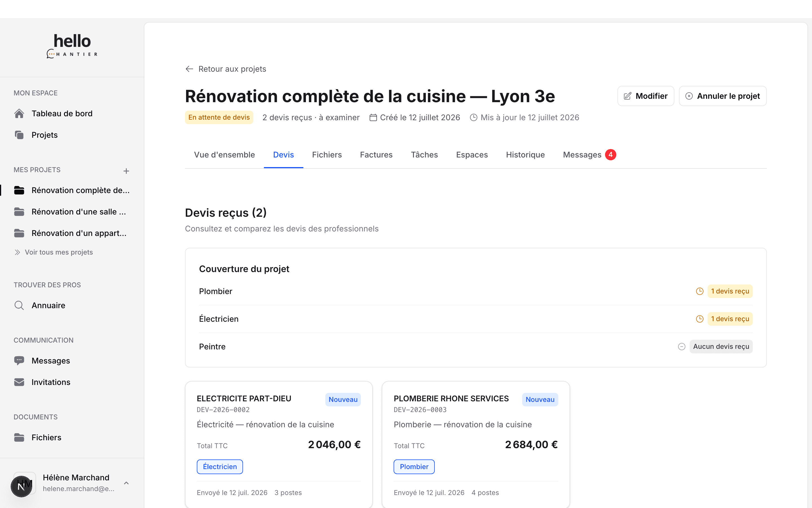Click the folder icon beside Documents Fichiers
Screen dimensions: 812x508
click(19, 437)
